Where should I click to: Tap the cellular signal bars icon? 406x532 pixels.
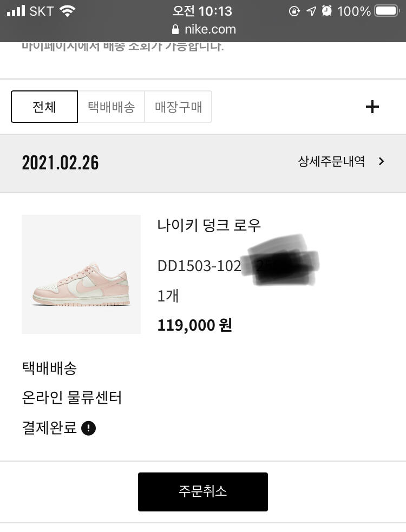coord(16,11)
